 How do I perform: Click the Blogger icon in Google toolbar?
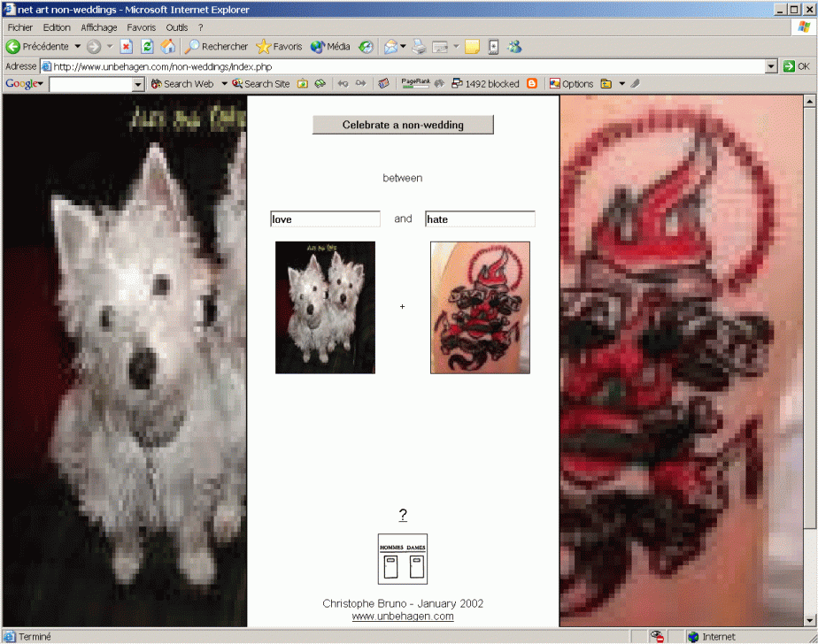[532, 84]
